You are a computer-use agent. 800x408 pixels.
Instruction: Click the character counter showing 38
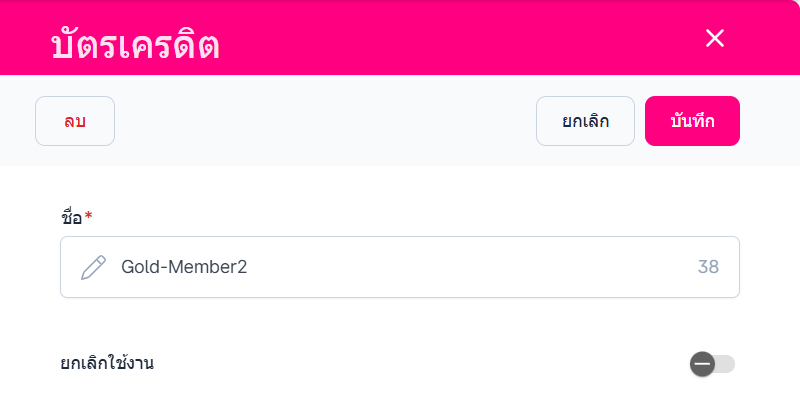click(x=708, y=267)
